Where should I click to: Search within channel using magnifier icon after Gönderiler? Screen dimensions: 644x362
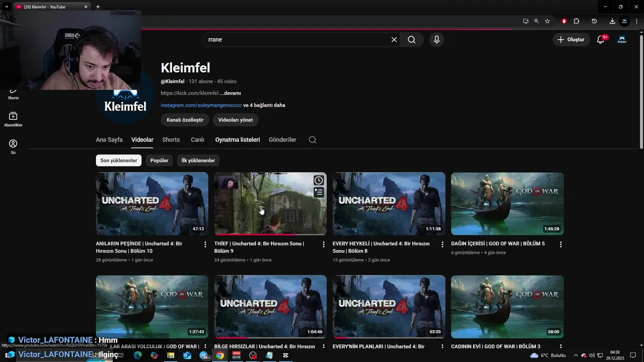click(312, 140)
